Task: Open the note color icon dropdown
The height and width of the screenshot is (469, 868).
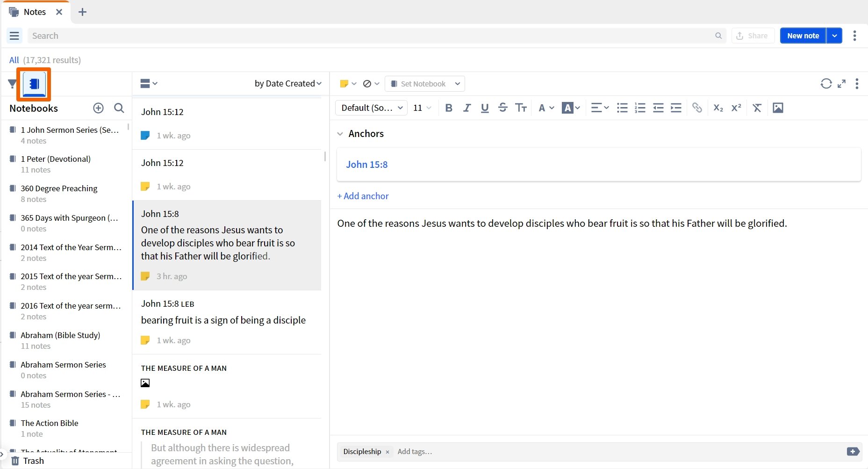Action: pos(348,84)
